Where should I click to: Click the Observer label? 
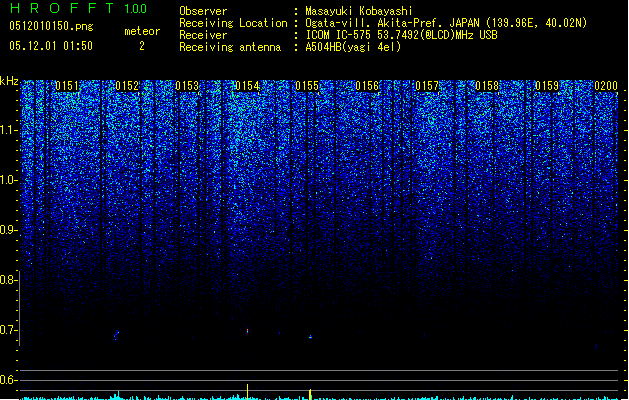pyautogui.click(x=203, y=11)
